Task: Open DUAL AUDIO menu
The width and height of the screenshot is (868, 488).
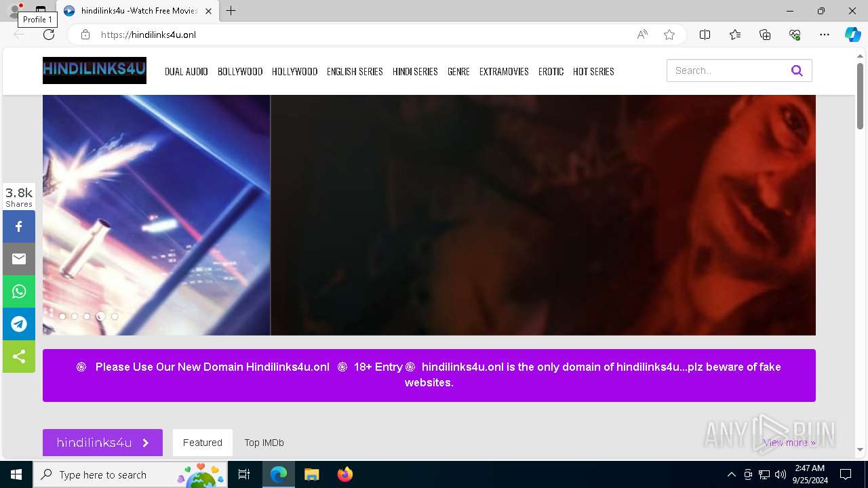Action: coord(186,71)
